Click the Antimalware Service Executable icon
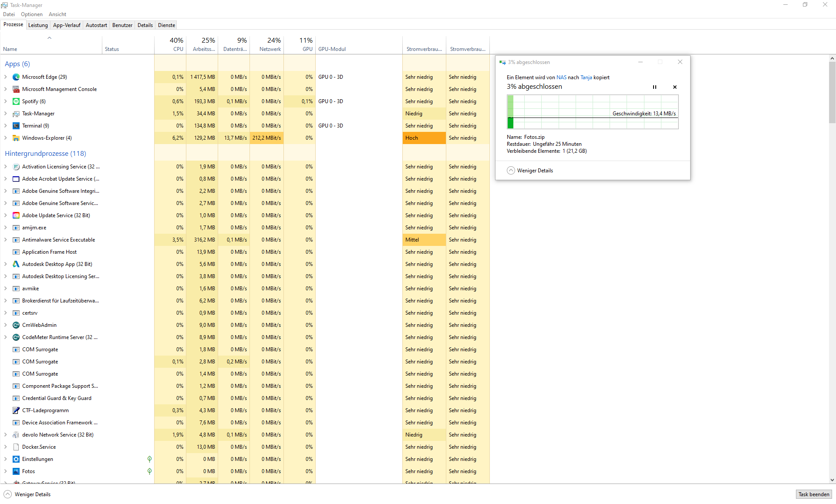This screenshot has height=504, width=836. click(16, 240)
